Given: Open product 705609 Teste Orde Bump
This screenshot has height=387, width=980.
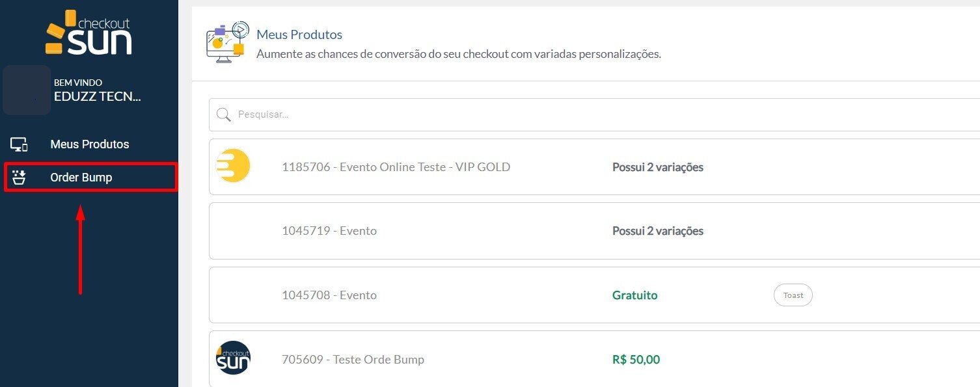Looking at the screenshot, I should pos(353,360).
